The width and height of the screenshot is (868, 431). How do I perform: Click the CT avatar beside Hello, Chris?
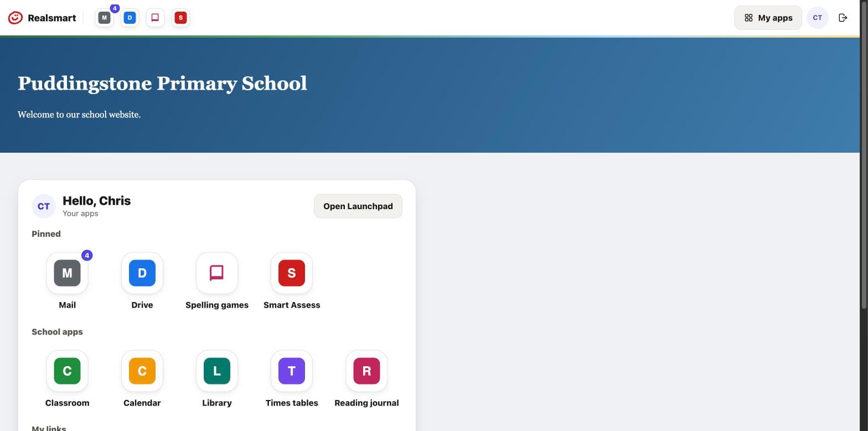pyautogui.click(x=44, y=206)
